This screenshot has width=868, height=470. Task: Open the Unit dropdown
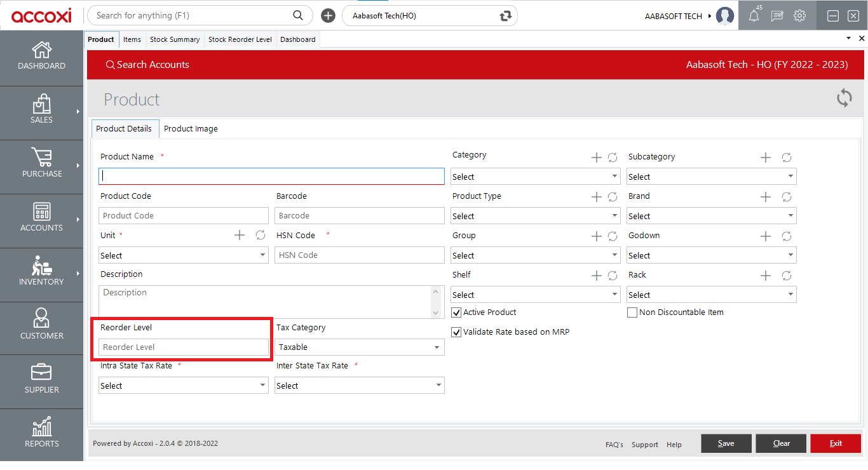(x=184, y=255)
